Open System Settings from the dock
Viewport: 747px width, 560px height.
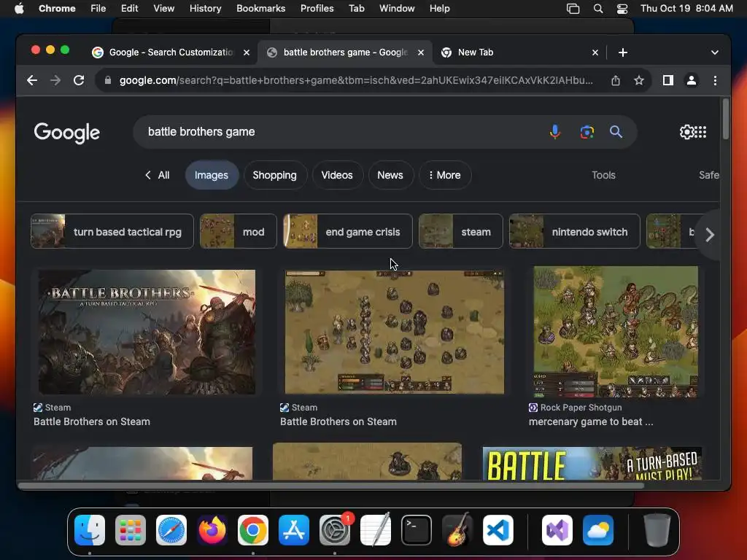pyautogui.click(x=335, y=530)
